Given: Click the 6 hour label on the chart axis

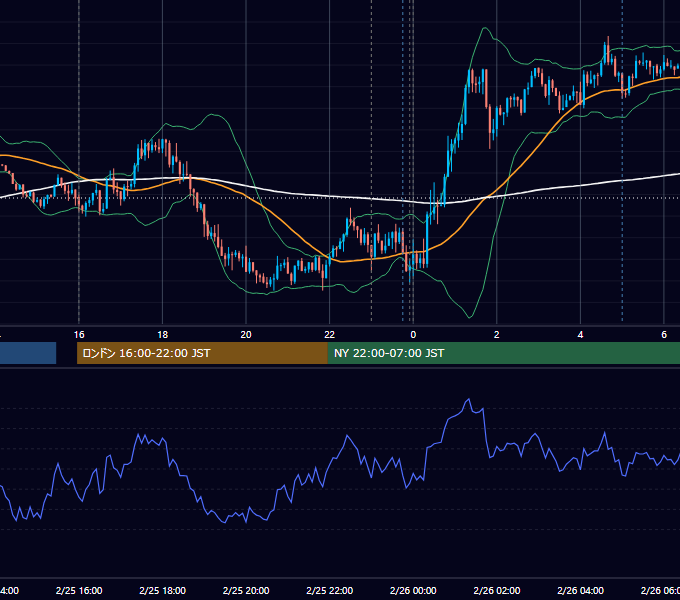Looking at the screenshot, I should [x=664, y=335].
